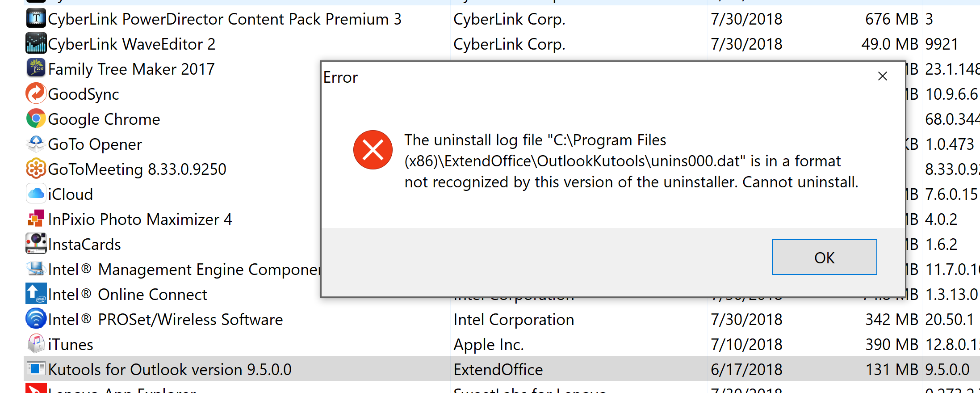Close the Error dialog
Screen dimensions: 980x393
882,76
